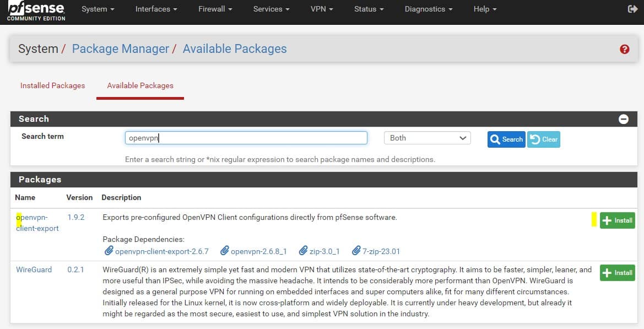Open dependency openvpn-client-export-2.6.7 link
Screen dimensions: 644x329
pyautogui.click(x=162, y=251)
